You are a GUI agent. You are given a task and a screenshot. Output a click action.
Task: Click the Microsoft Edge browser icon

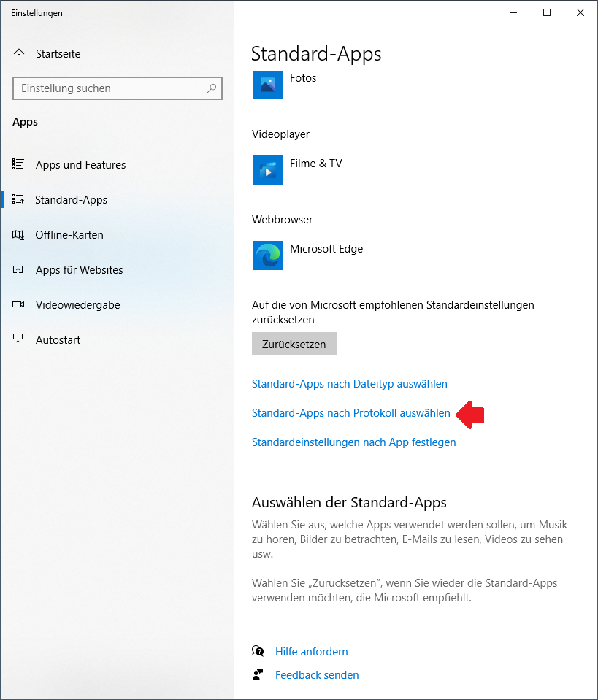pos(267,255)
